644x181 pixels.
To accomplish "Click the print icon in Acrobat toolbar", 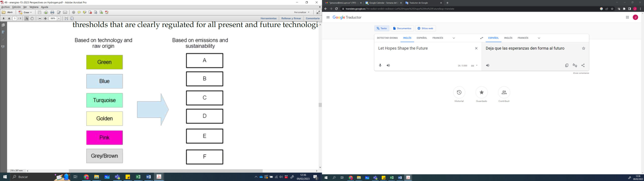I will [52, 12].
